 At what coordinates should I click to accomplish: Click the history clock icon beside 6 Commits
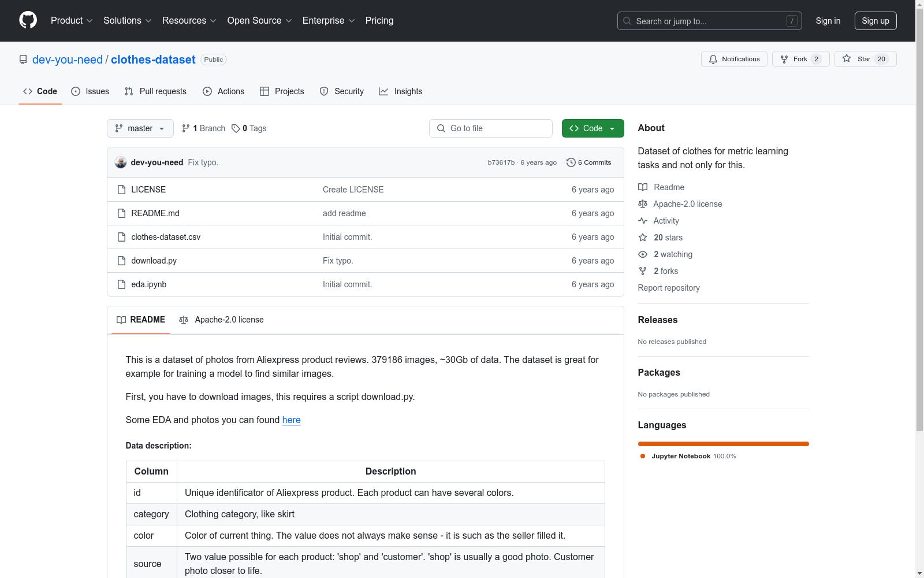(571, 162)
